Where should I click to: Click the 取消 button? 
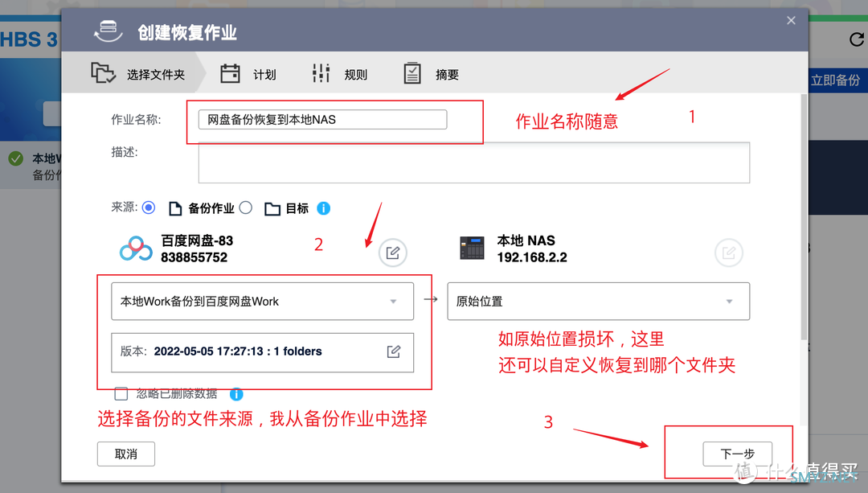[x=126, y=454]
